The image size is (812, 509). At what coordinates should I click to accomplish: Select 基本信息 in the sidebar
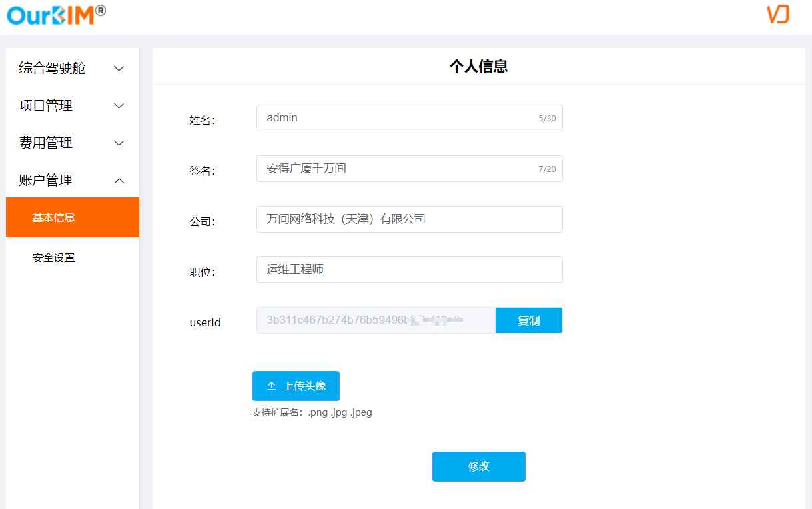[73, 217]
